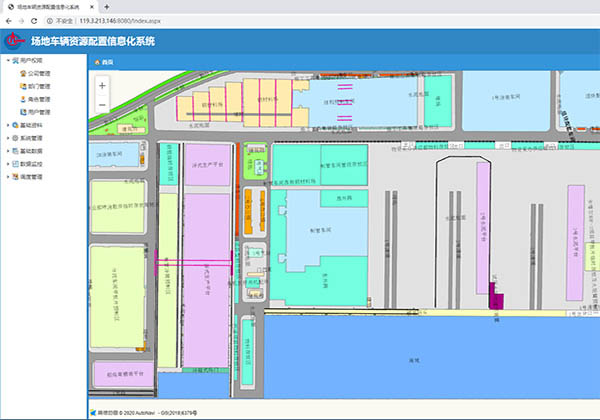The image size is (600, 420).
Task: Click the map zoom out minus button
Action: tap(103, 104)
